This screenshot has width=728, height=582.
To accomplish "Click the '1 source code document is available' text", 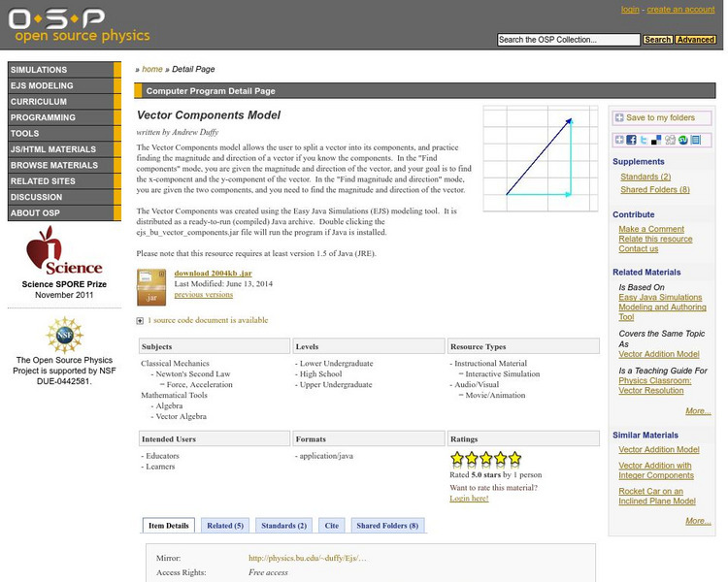I will point(208,320).
